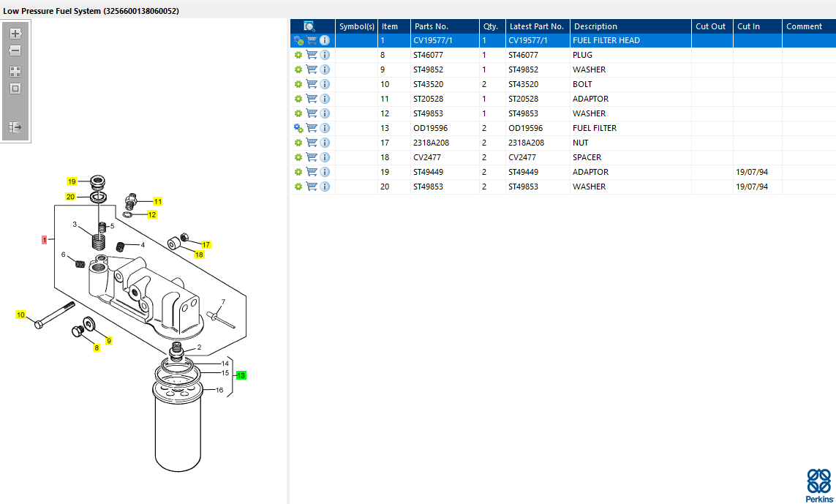
Task: Click the 19/07/94 Cut In date for item 19
Action: 752,172
